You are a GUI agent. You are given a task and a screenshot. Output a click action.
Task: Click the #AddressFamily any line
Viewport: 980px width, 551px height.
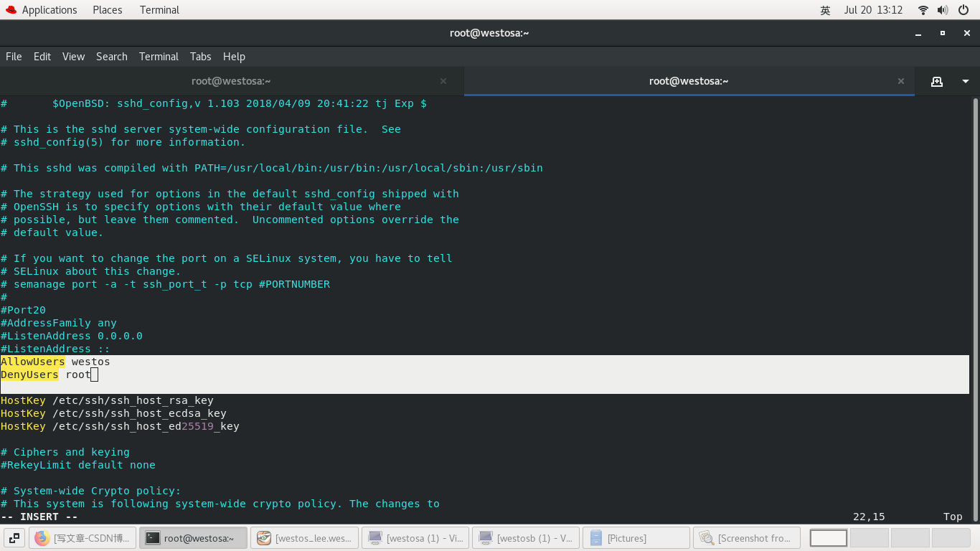(58, 323)
